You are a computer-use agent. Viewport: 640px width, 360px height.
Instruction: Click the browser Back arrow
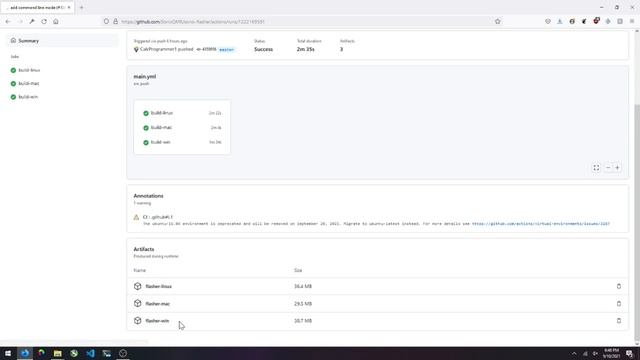click(8, 21)
